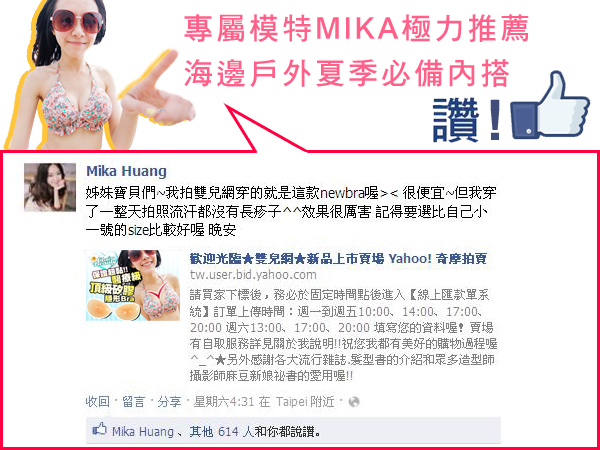The width and height of the screenshot is (600, 450).
Task: Click 收回 to unlike the post
Action: pyautogui.click(x=97, y=402)
